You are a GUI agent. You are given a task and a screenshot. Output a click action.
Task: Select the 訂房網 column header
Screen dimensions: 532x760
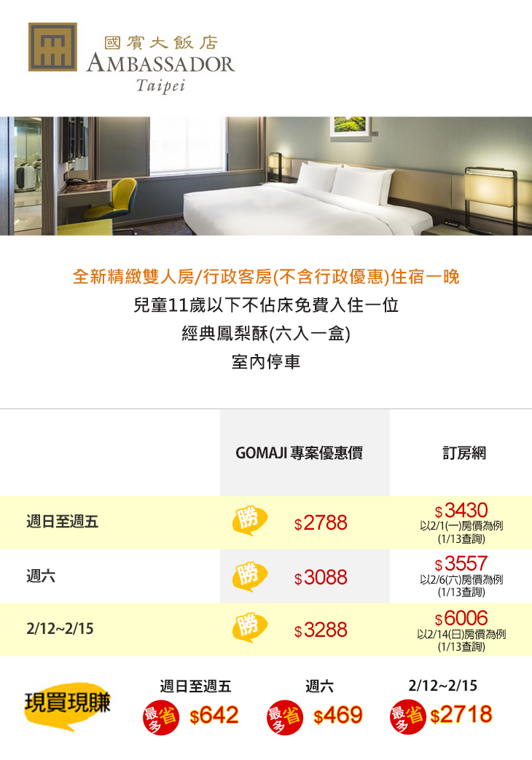coord(464,453)
